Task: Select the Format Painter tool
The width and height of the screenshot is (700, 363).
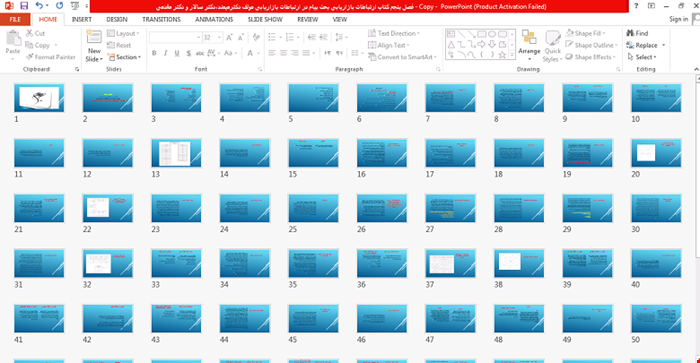Action: [x=50, y=57]
